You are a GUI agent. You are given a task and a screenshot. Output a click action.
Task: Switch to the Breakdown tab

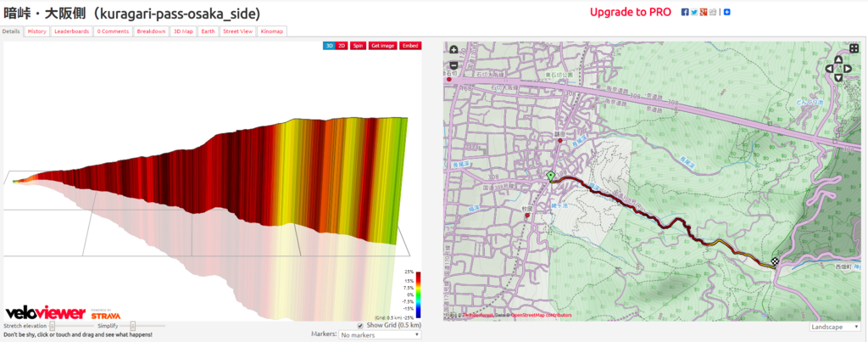[x=151, y=31]
